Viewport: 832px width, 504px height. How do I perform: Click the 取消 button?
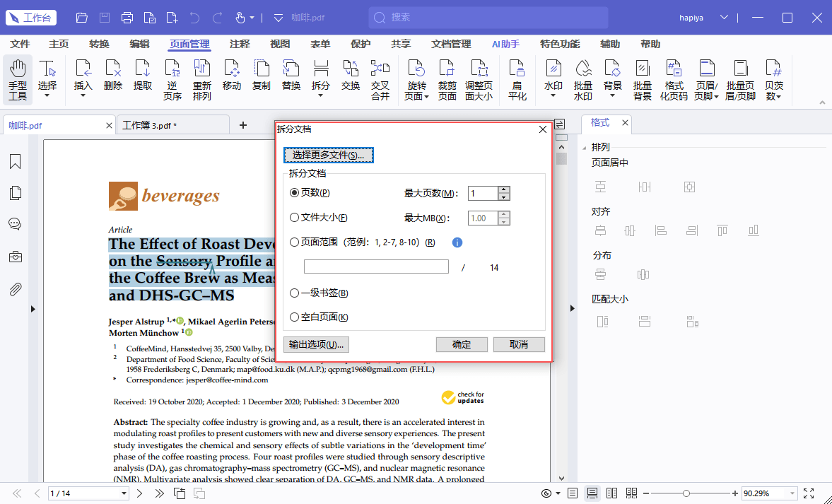pos(519,345)
